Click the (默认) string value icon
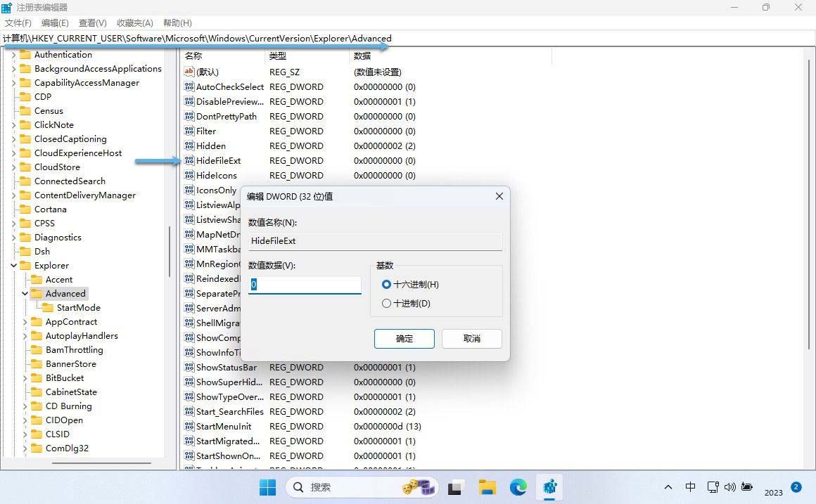The width and height of the screenshot is (816, 504). (188, 72)
